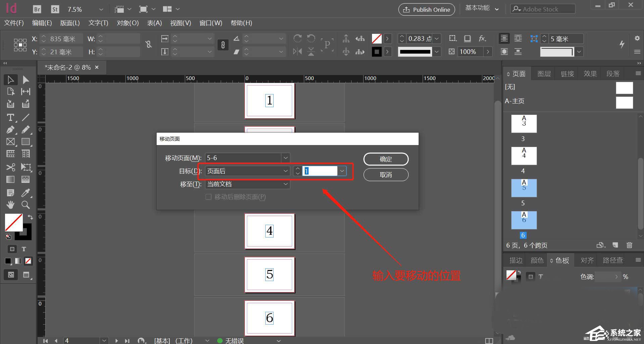Click the delete page trash icon
The image size is (644, 344).
(x=630, y=245)
